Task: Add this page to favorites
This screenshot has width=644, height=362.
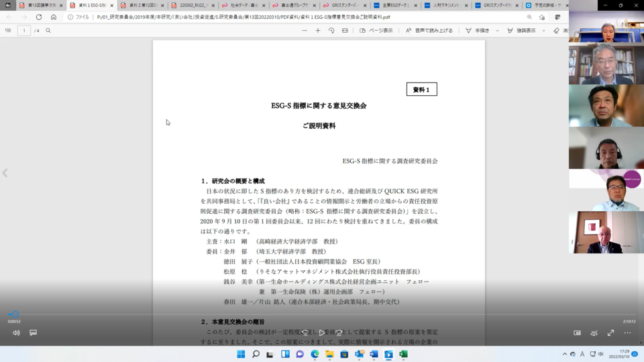Action: tap(542, 17)
